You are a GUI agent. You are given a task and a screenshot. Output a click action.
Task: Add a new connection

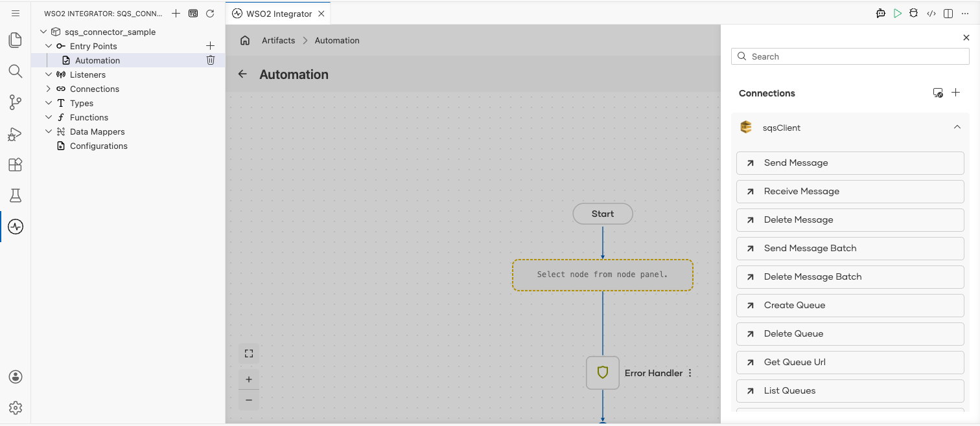(955, 93)
